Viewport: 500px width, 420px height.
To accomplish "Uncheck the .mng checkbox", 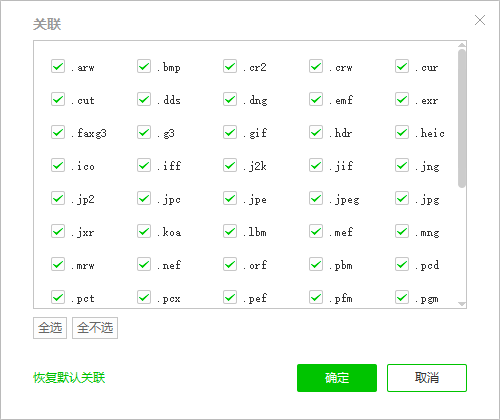I will (x=402, y=231).
